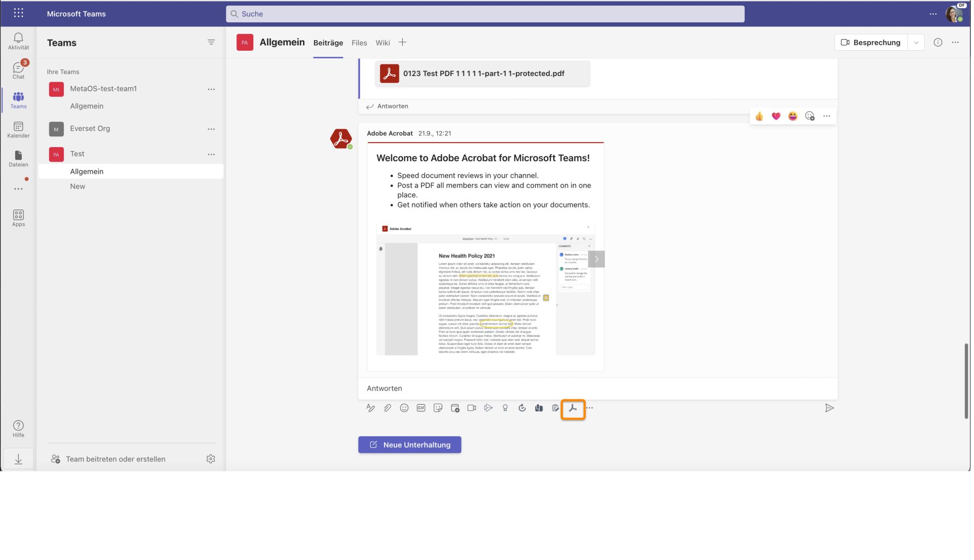
Task: Click the GIF icon in message toolbar
Action: point(421,408)
